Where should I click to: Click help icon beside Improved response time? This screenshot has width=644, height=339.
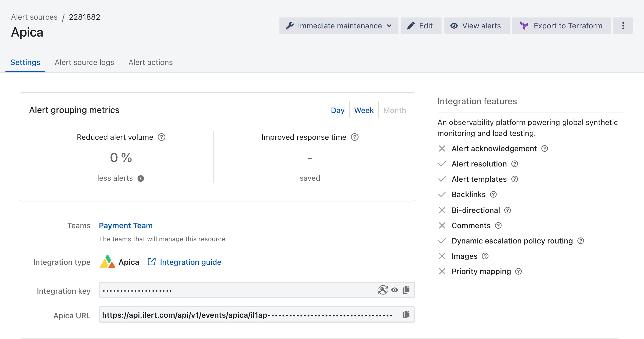click(x=355, y=137)
